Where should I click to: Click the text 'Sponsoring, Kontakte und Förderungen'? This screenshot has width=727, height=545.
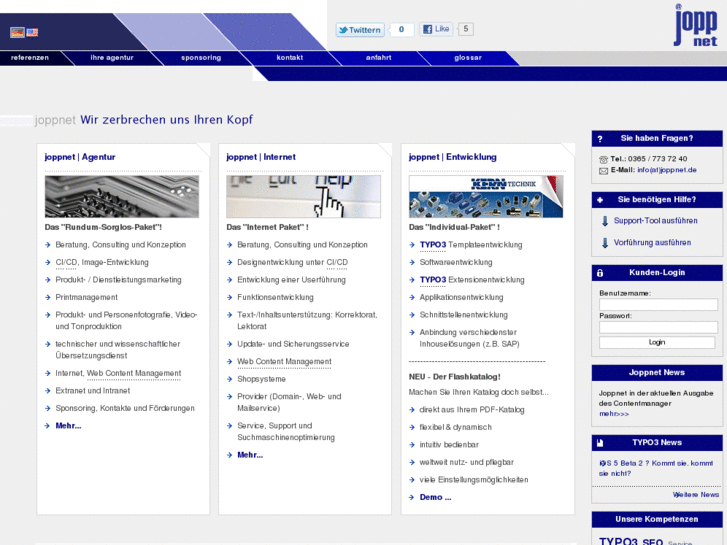pyautogui.click(x=125, y=408)
